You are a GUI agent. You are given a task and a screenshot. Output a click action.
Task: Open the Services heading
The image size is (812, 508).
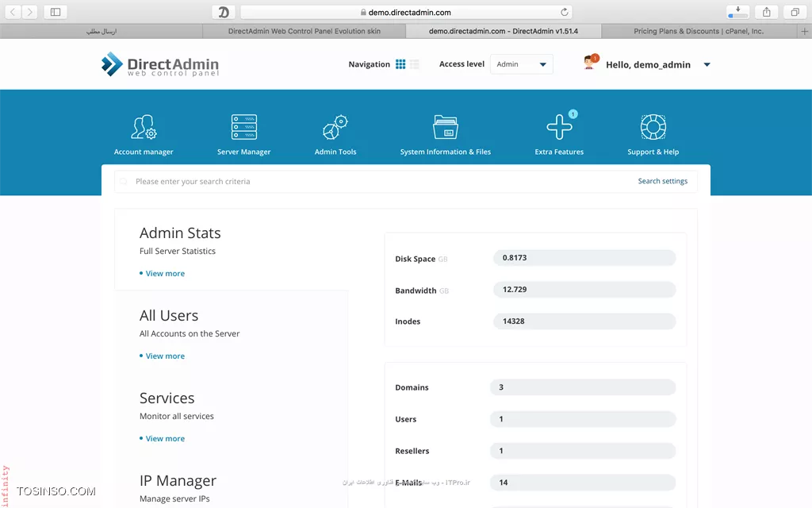coord(167,398)
